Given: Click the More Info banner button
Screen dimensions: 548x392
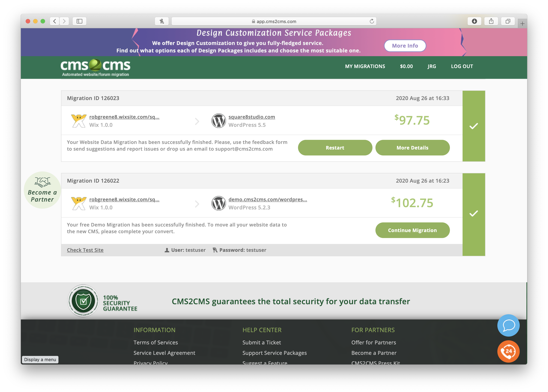Looking at the screenshot, I should point(404,45).
